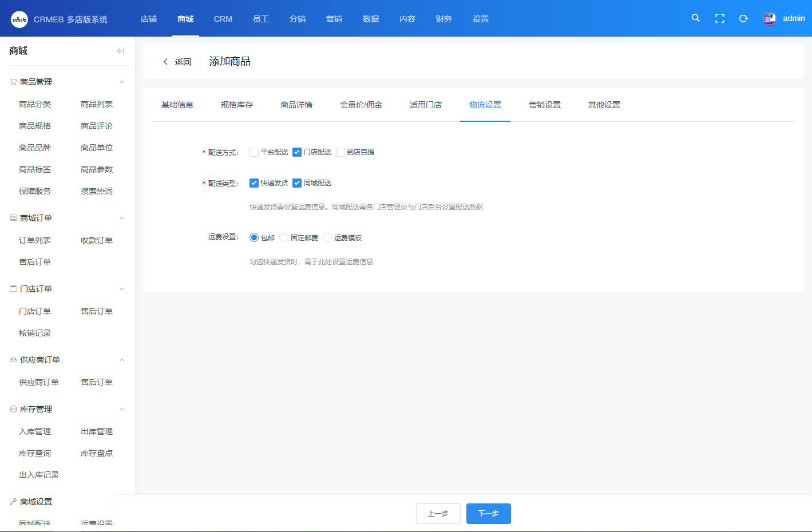Viewport: 812px width, 532px height.
Task: Click the refresh page icon
Action: pyautogui.click(x=743, y=18)
